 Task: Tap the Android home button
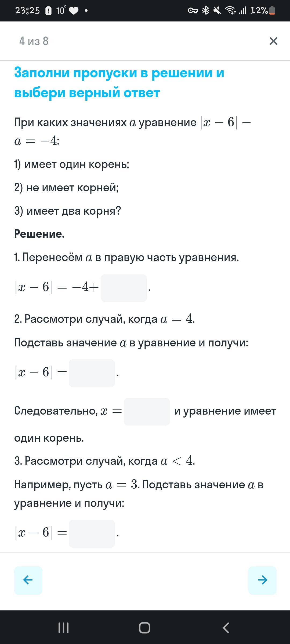tap(144, 628)
